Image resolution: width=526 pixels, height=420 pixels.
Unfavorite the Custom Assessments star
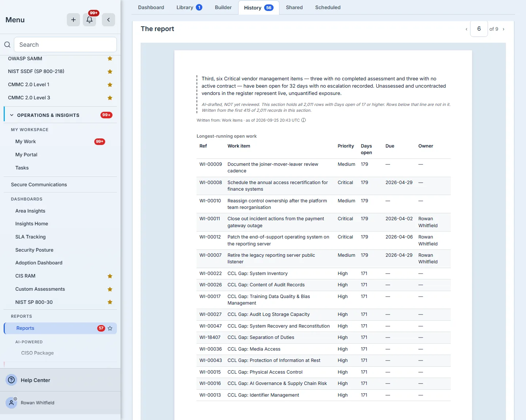click(x=110, y=289)
